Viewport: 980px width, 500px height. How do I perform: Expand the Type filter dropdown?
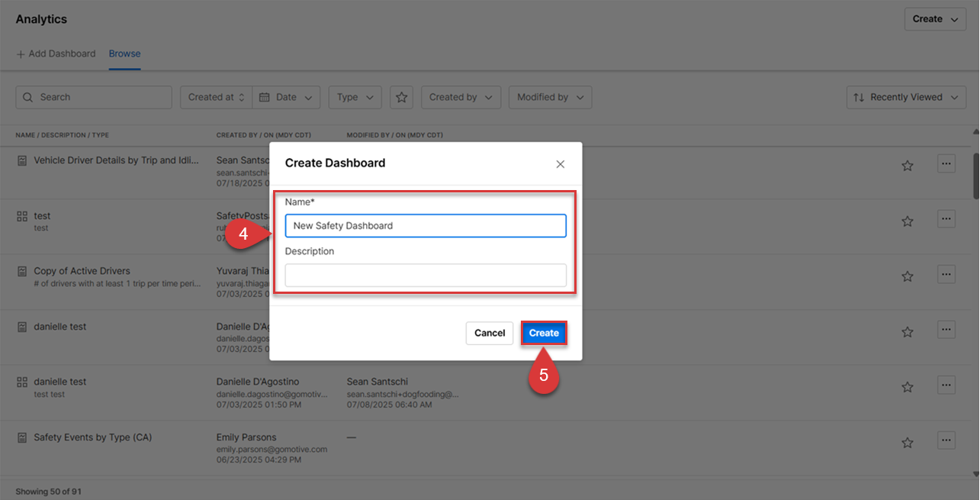click(x=354, y=97)
